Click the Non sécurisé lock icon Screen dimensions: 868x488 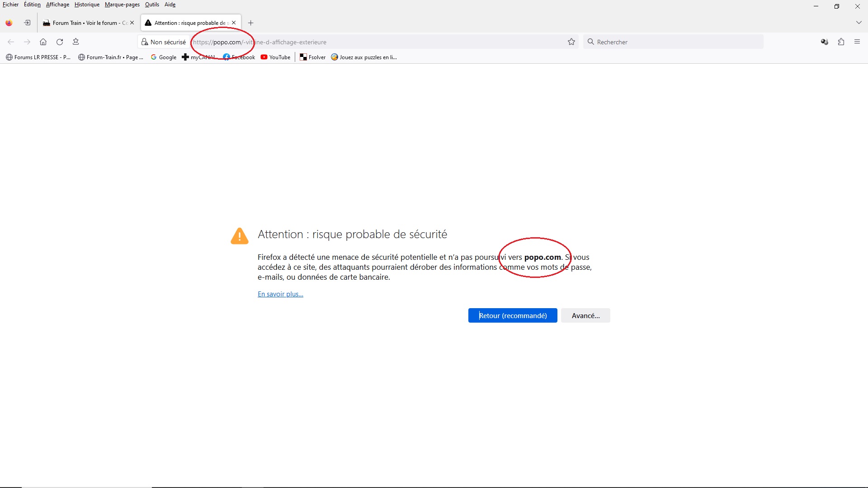145,42
